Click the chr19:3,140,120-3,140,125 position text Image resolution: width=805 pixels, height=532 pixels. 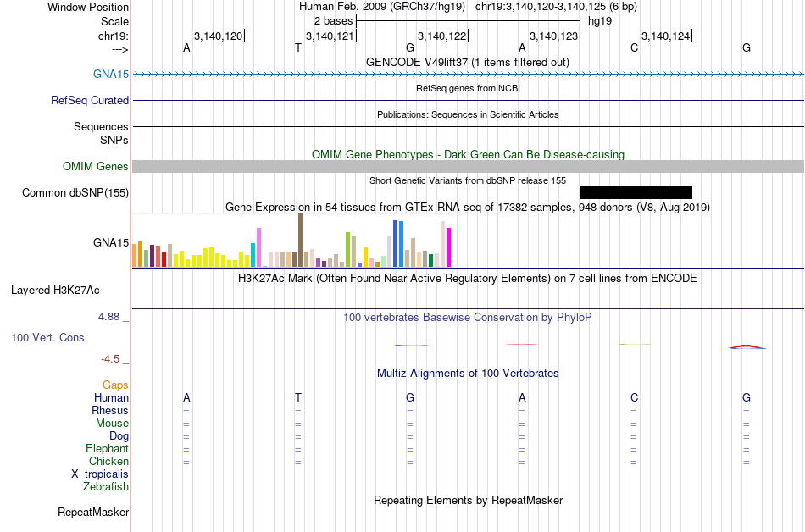point(556,7)
